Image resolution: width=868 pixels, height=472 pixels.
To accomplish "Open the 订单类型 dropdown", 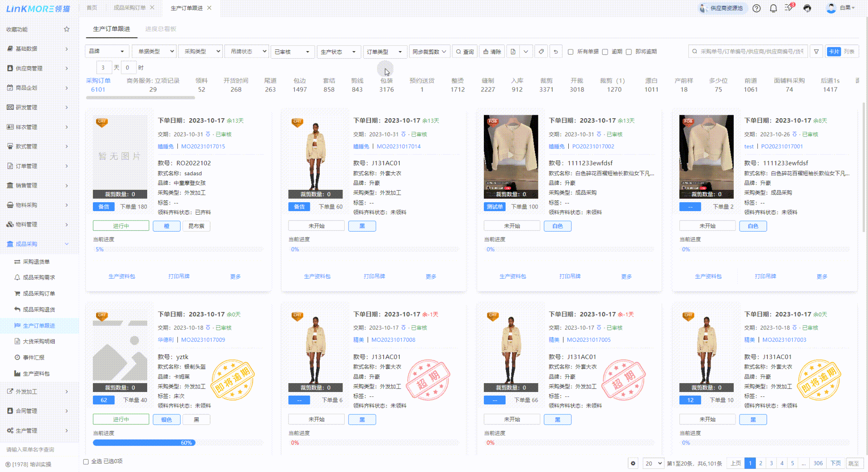I will pos(385,52).
